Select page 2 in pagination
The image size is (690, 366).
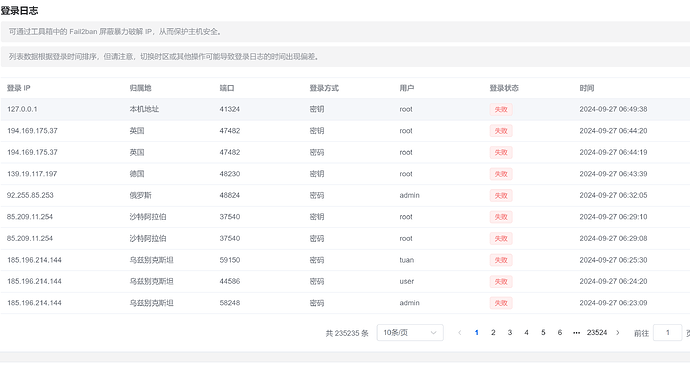point(493,333)
